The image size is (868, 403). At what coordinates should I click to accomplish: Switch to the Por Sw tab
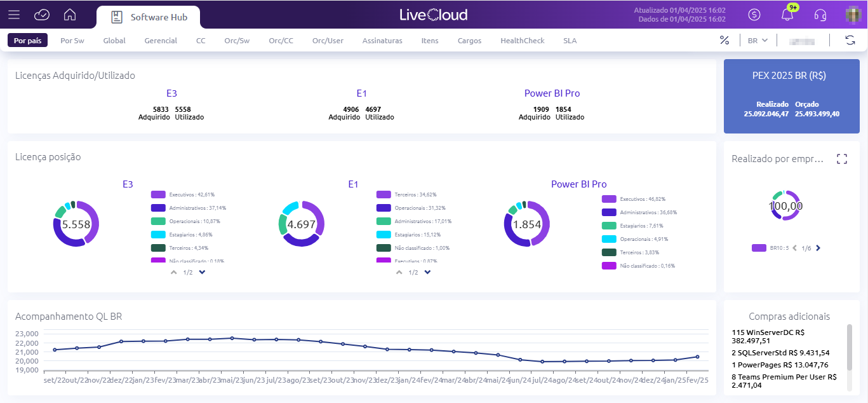click(72, 40)
